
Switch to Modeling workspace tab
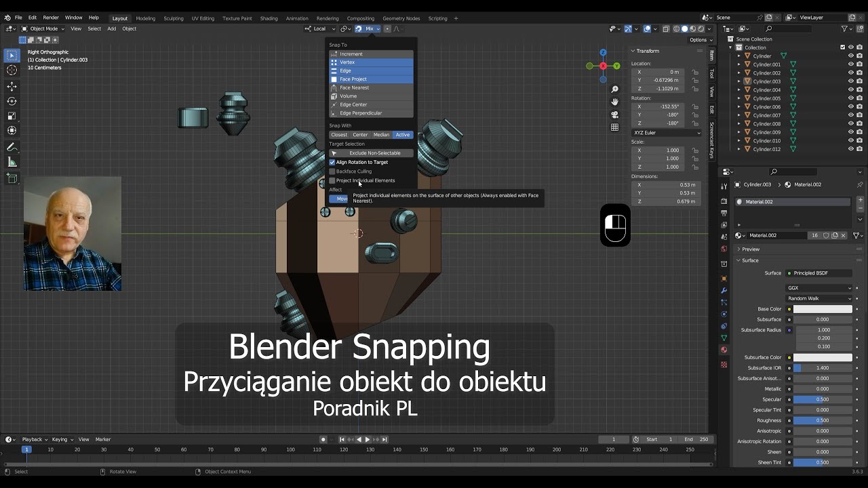coord(145,18)
